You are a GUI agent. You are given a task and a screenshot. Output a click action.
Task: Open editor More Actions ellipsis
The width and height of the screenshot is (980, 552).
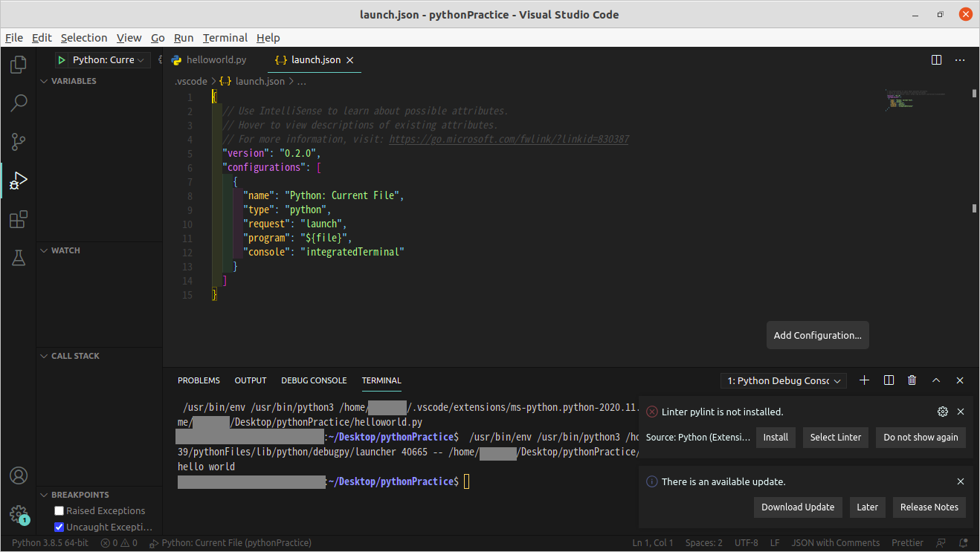[x=960, y=59]
